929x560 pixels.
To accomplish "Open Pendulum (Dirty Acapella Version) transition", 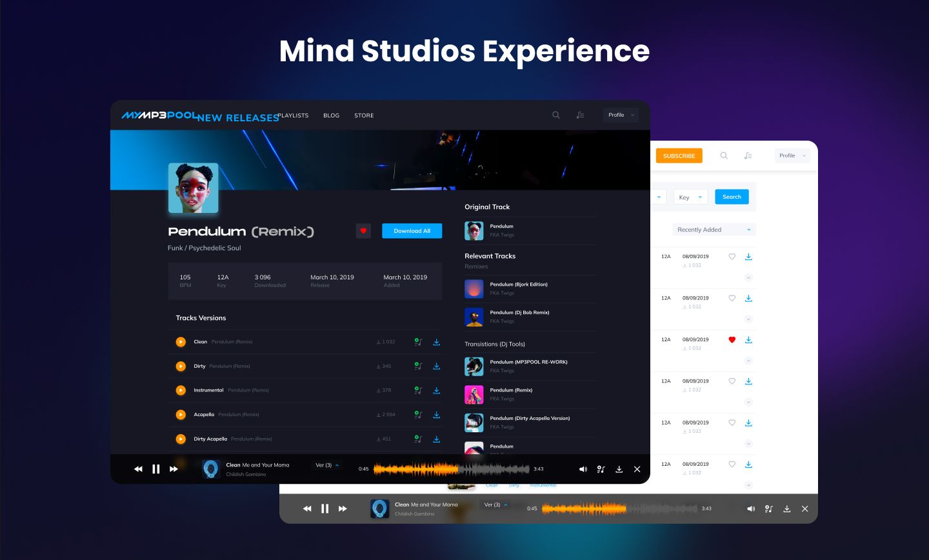I will [x=530, y=418].
